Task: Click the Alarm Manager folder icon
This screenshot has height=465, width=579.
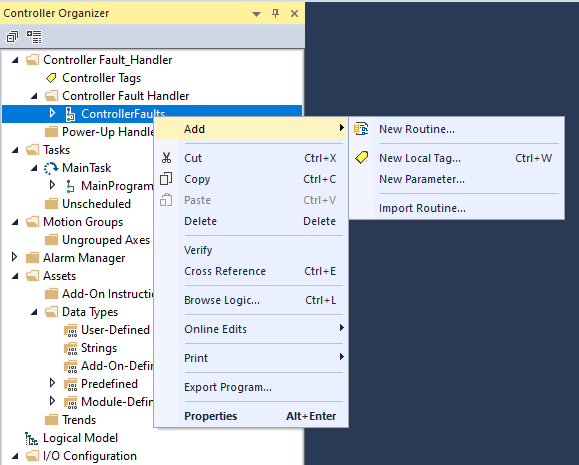Action: tap(32, 258)
